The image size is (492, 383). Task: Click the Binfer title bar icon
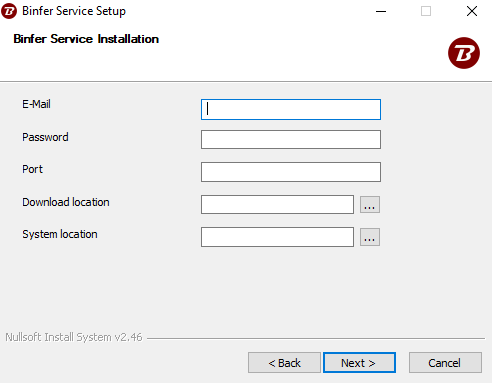coord(9,11)
